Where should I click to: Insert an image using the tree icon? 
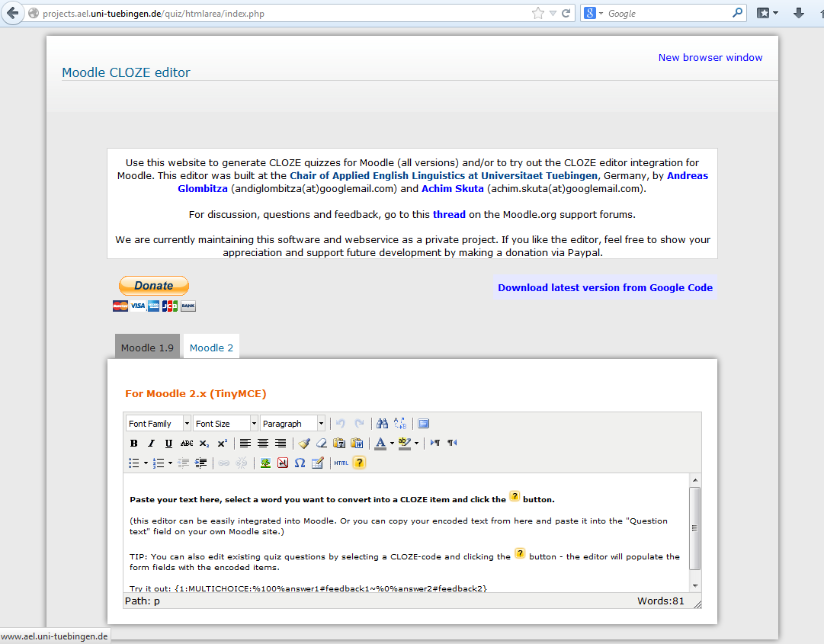point(265,463)
